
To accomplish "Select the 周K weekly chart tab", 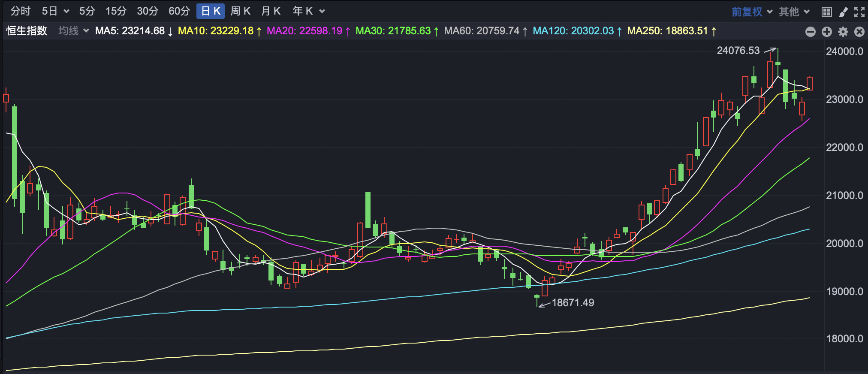I will pyautogui.click(x=240, y=11).
